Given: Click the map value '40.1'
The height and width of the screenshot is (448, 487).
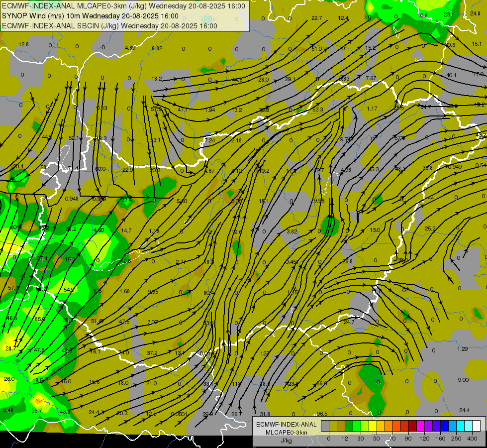Looking at the screenshot, I should pyautogui.click(x=451, y=75).
